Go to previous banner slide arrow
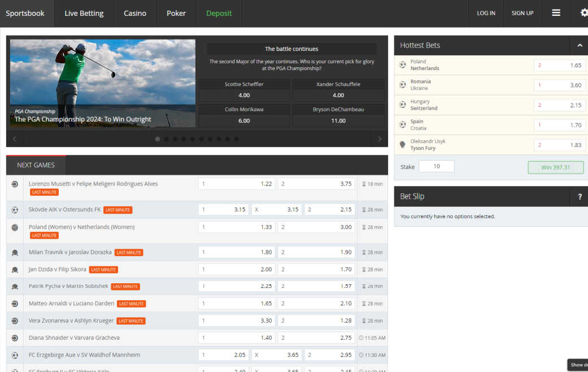Image resolution: width=588 pixels, height=372 pixels. click(14, 139)
